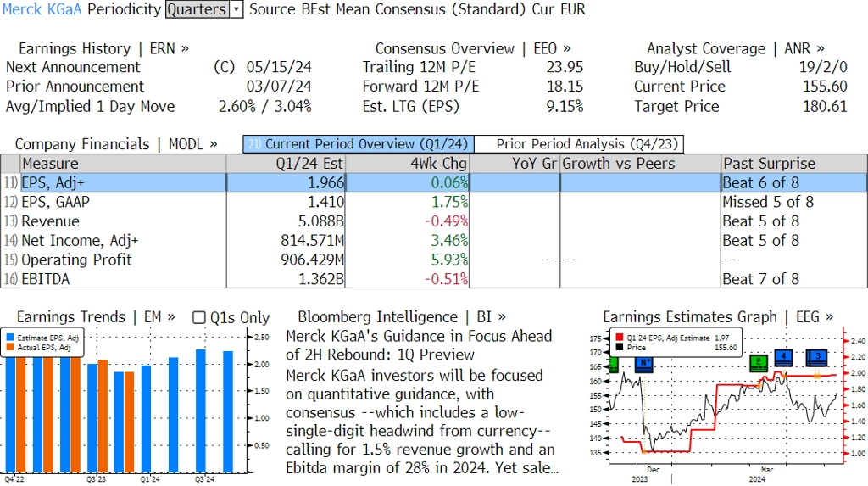Select the Revenue measure row
Image resolution: width=868 pixels, height=486 pixels.
pos(434,221)
